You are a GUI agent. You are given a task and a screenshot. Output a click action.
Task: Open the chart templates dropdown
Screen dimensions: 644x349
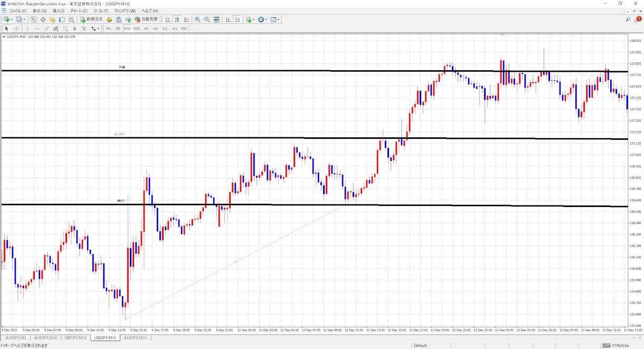(276, 20)
